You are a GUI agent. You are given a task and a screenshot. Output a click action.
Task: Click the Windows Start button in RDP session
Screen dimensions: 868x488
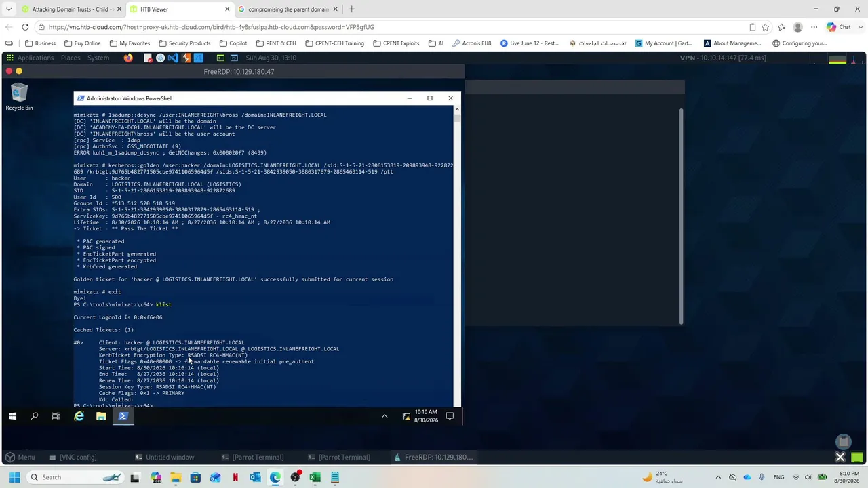(12, 416)
